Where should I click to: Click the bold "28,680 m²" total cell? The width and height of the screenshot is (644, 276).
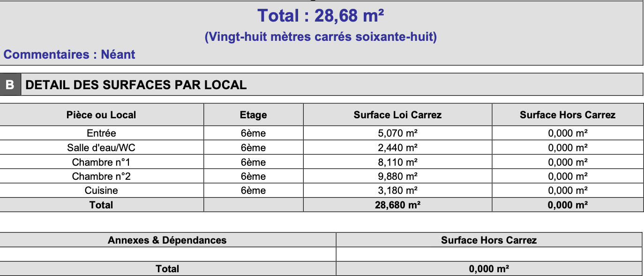(397, 205)
